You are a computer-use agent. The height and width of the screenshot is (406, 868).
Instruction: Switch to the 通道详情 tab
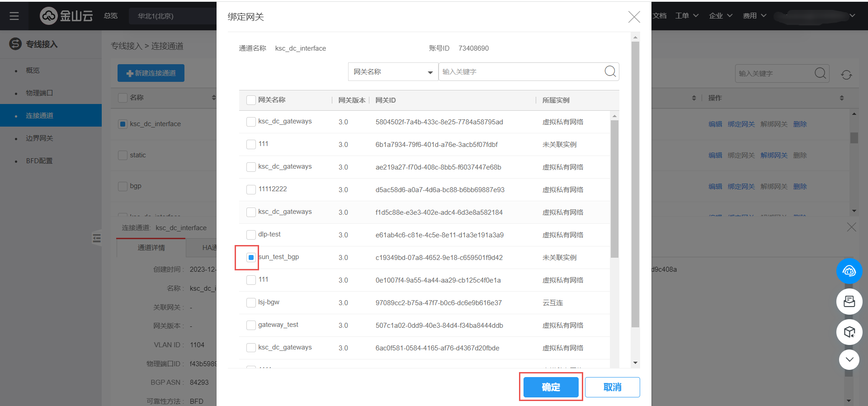click(151, 248)
